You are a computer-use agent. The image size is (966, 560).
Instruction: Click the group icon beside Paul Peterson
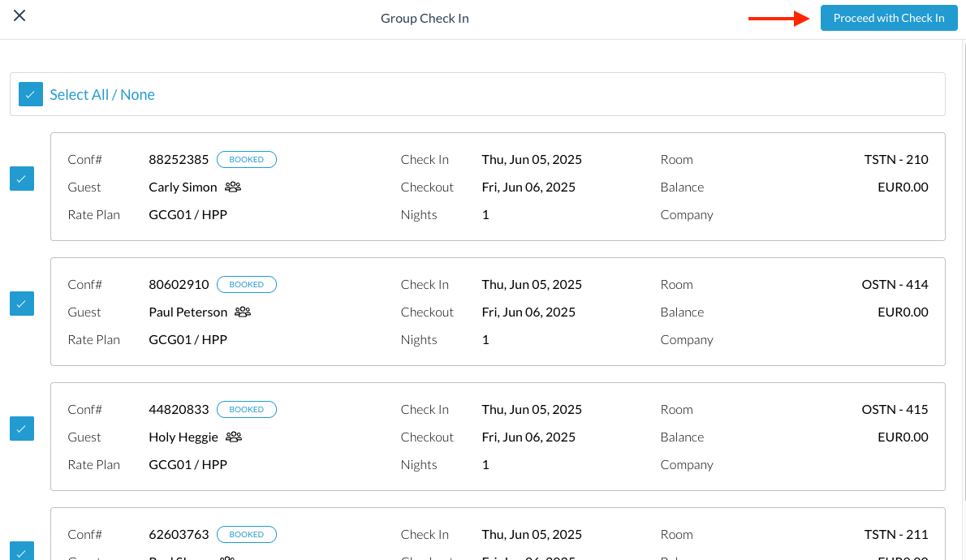[242, 312]
